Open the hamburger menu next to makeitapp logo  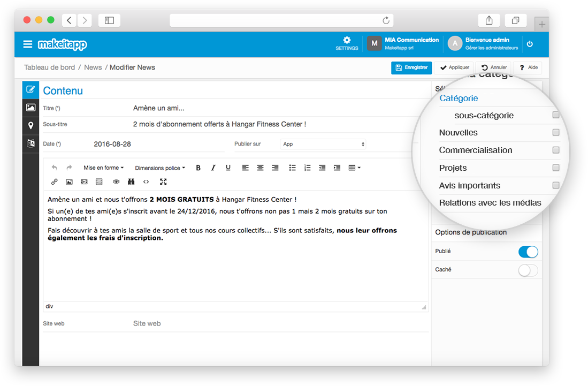(x=28, y=44)
